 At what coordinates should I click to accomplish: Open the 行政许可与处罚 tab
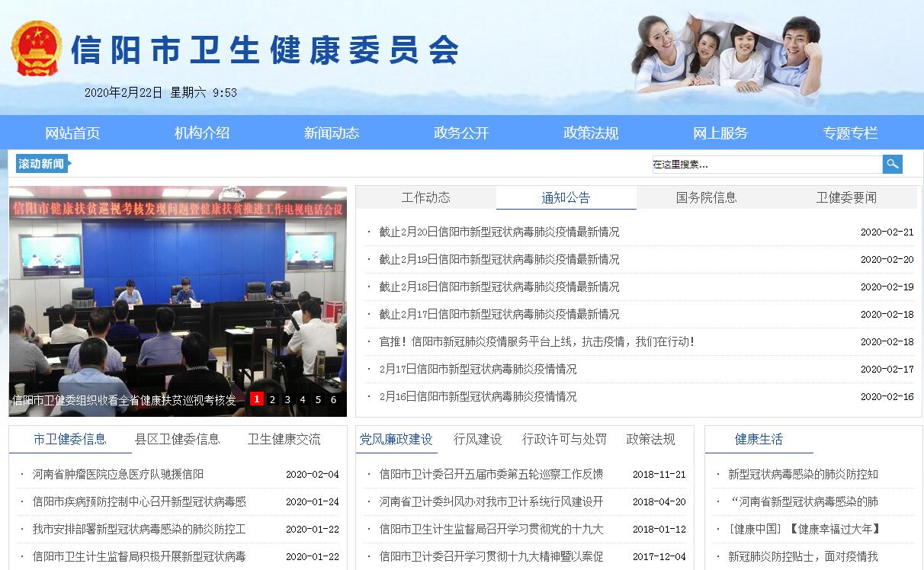(564, 440)
